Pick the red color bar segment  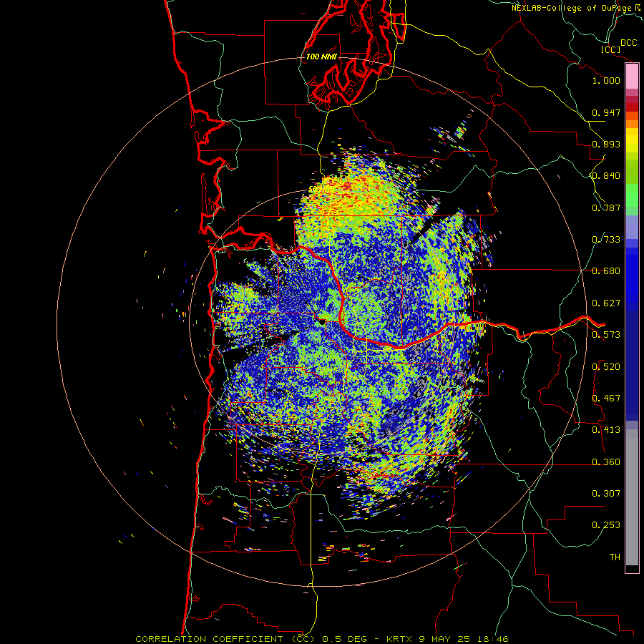click(x=632, y=107)
